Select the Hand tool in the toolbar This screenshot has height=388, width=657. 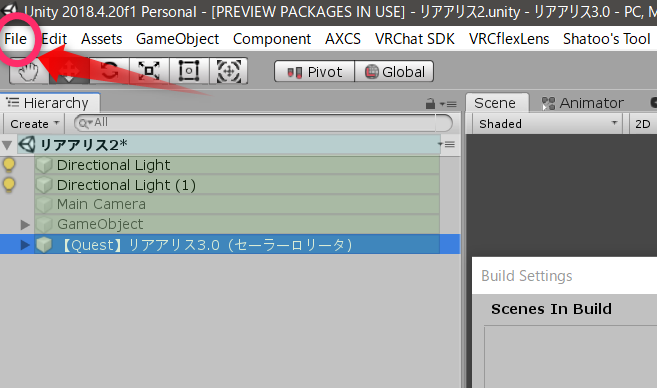[28, 71]
